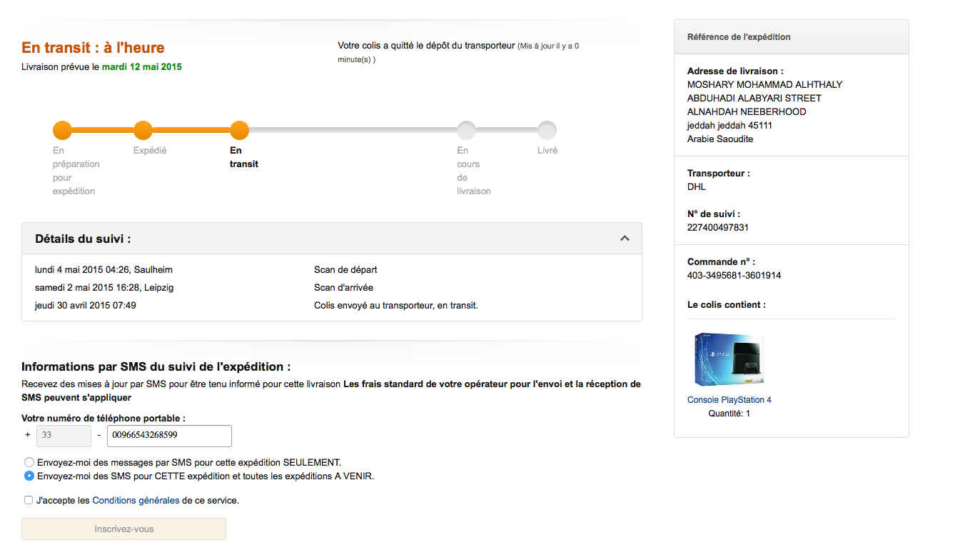Screen dimensions: 980x555
Task: Click the mobile phone number input field
Action: point(169,436)
